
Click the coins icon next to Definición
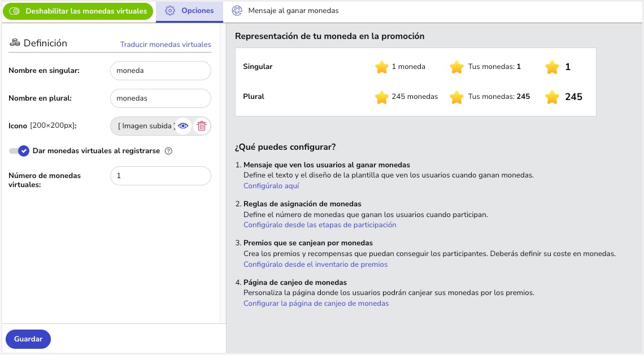[15, 43]
